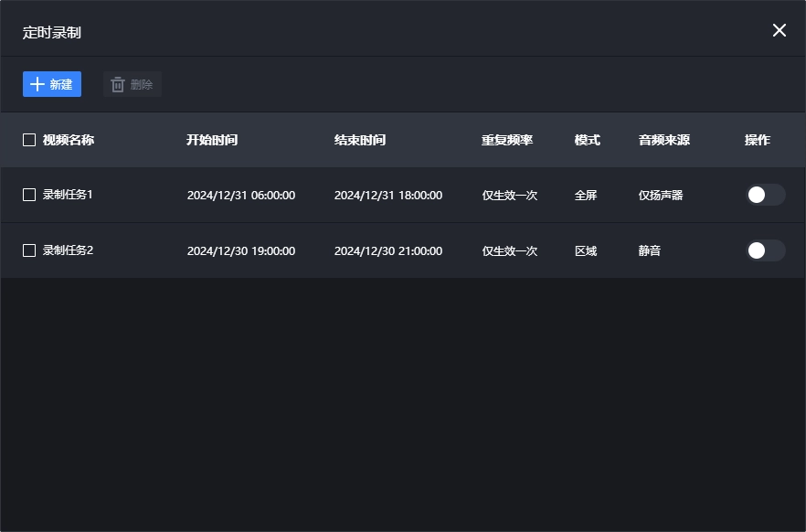Viewport: 806px width, 532px height.
Task: Close the 定时录制 dialog with X
Action: pyautogui.click(x=779, y=30)
